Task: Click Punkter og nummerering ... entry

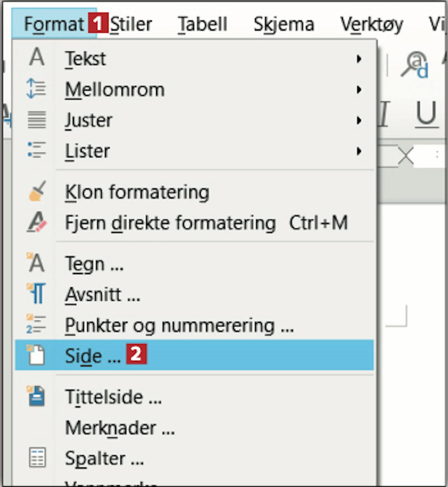Action: pyautogui.click(x=179, y=325)
